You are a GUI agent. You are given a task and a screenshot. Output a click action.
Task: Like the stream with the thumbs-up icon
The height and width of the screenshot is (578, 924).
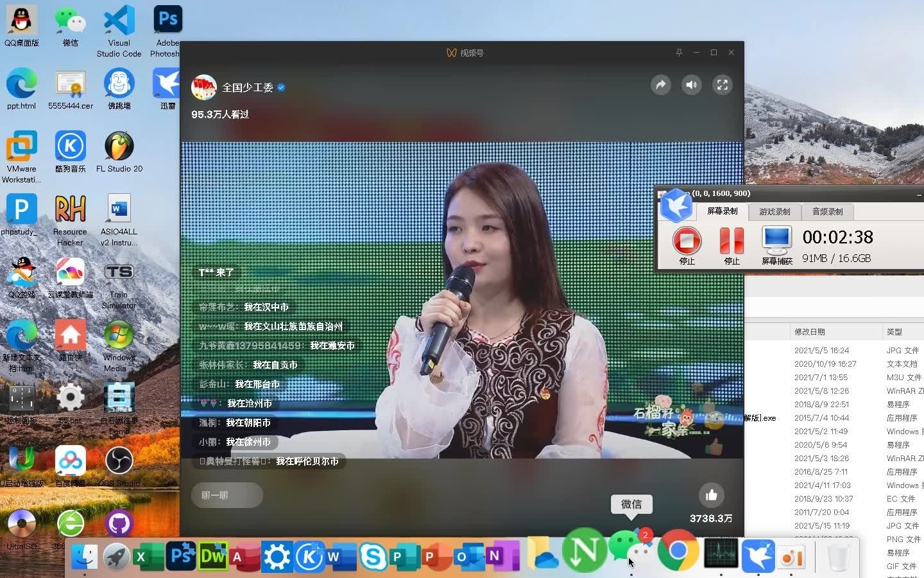(711, 495)
